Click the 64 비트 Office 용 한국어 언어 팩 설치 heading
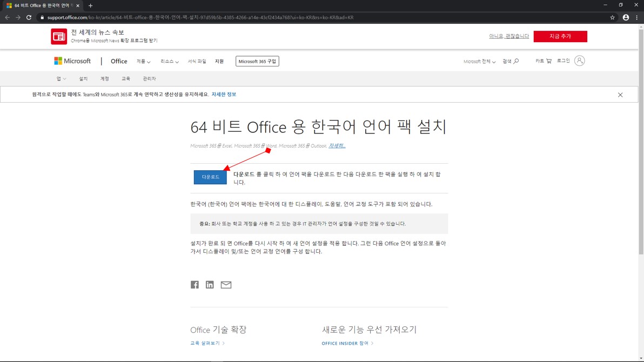 point(318,127)
